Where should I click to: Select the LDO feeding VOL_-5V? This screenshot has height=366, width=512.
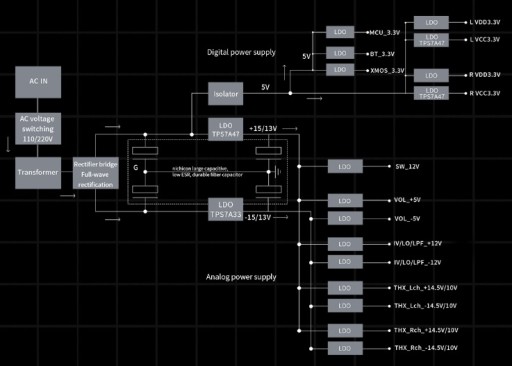point(345,218)
